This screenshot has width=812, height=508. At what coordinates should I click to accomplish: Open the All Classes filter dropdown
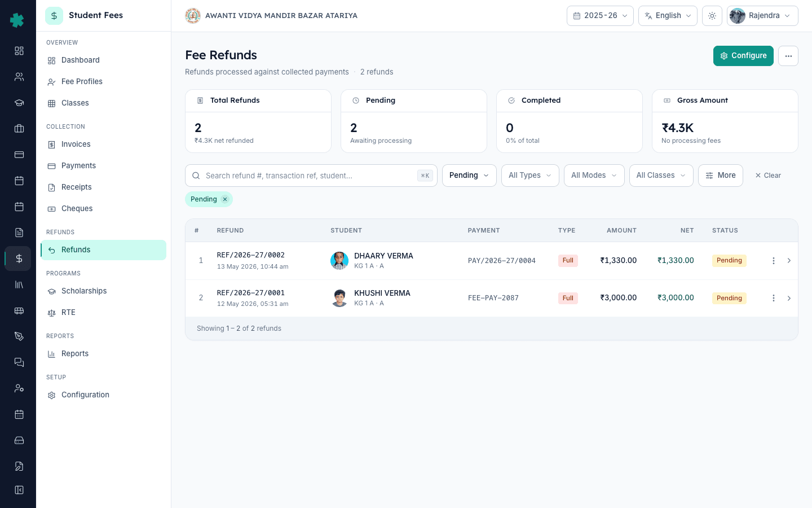[661, 176]
